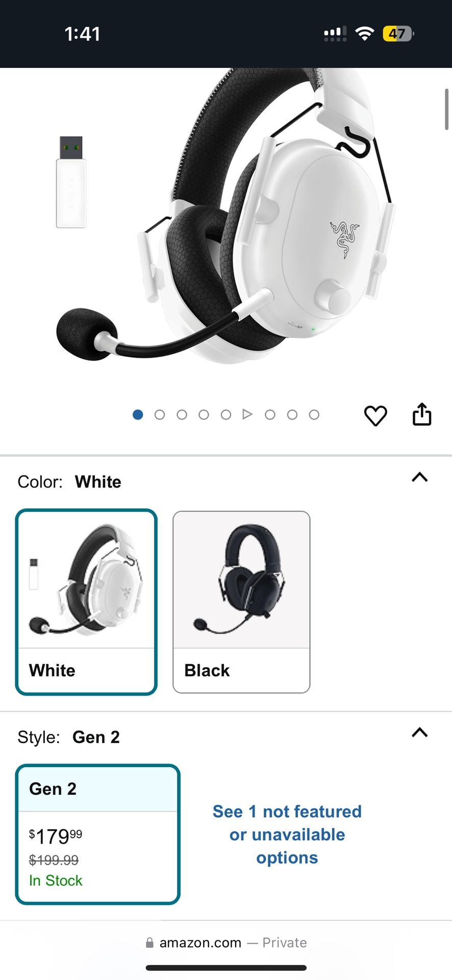Collapse the Color section chevron
Viewport: 452px width, 980px height.
click(x=420, y=477)
